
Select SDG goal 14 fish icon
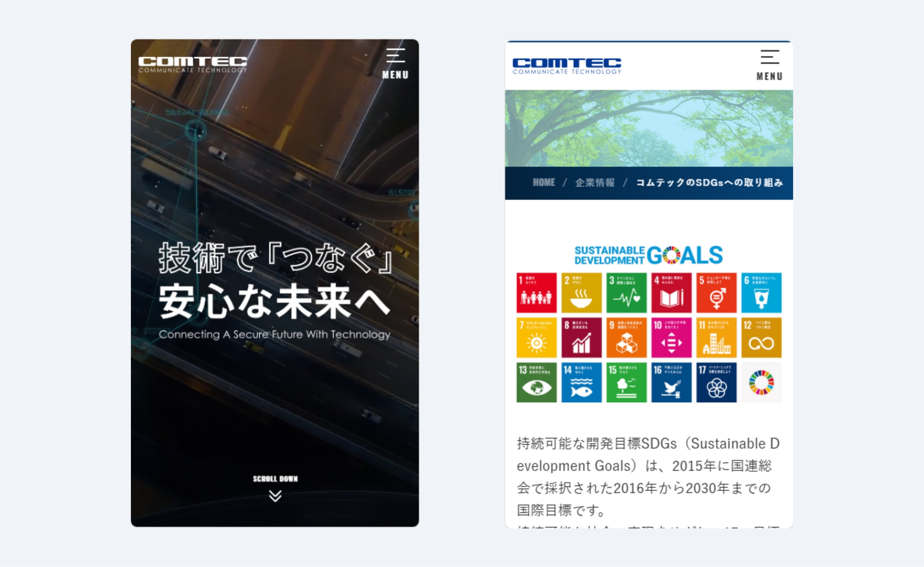pyautogui.click(x=581, y=382)
